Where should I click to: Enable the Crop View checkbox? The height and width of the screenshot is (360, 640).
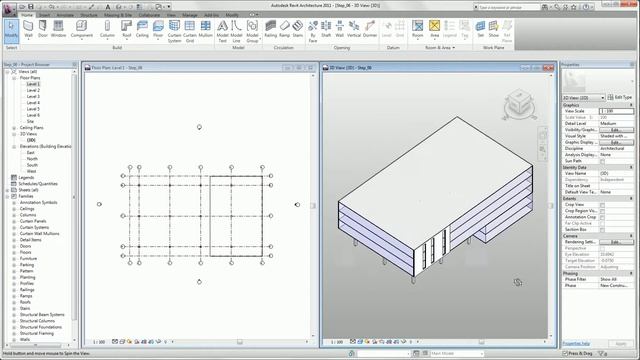pyautogui.click(x=602, y=205)
